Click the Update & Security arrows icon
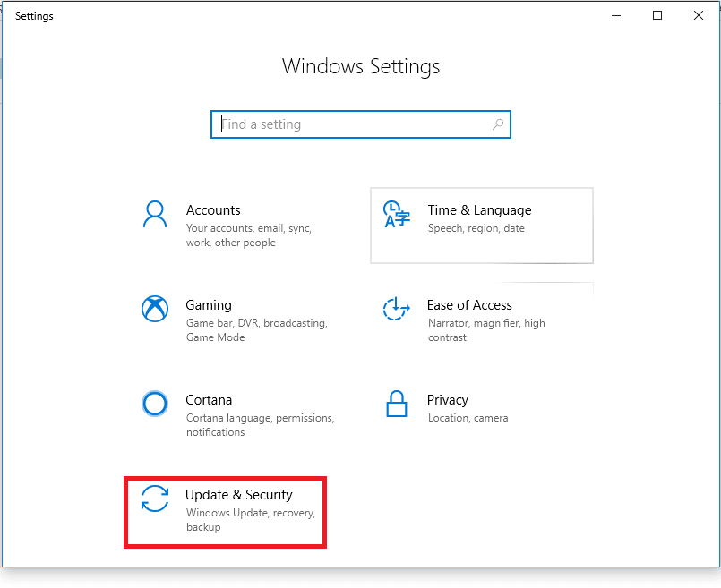The width and height of the screenshot is (721, 588). (155, 499)
